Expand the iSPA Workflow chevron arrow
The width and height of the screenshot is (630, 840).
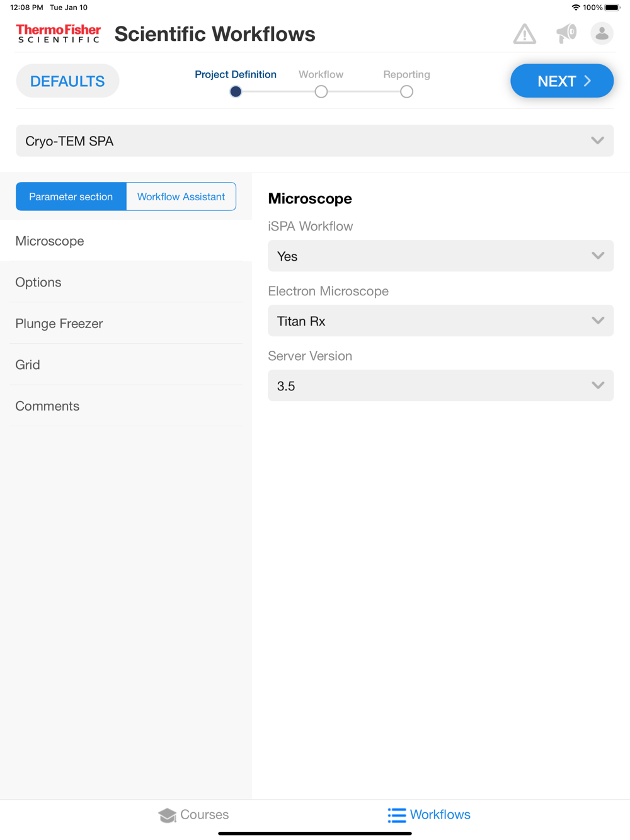[598, 256]
